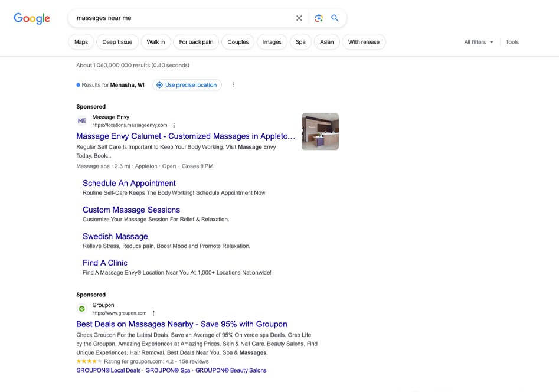Open Best Deals on Massages Groupon link
The width and height of the screenshot is (559, 392).
coord(182,324)
